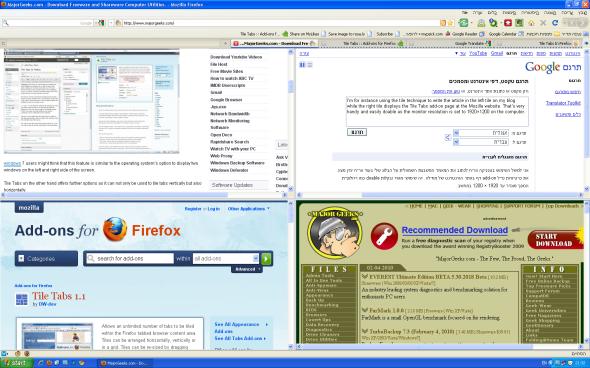Click the Google logo in Translate tile
This screenshot has height=368, width=590.
tap(542, 67)
